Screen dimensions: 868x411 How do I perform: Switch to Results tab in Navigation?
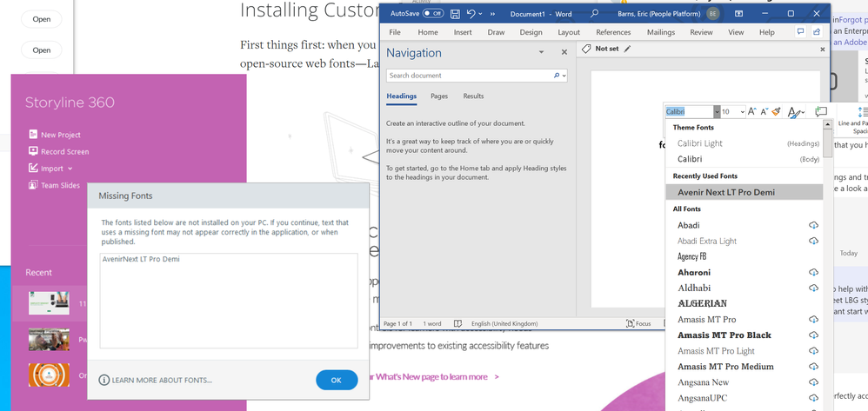pyautogui.click(x=473, y=96)
